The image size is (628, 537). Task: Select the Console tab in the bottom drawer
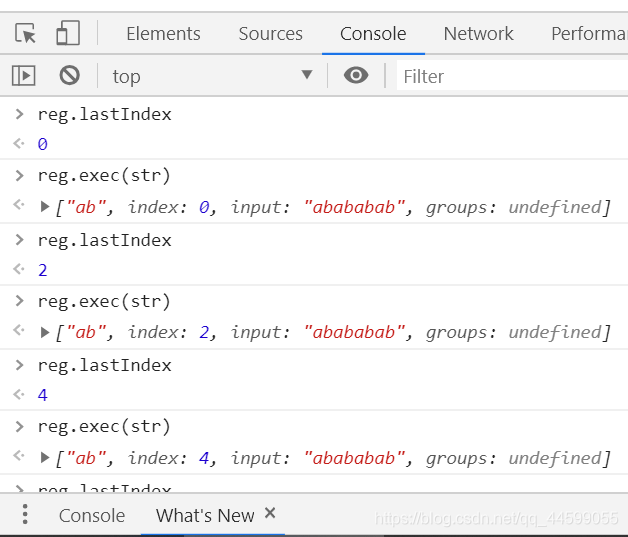coord(92,516)
